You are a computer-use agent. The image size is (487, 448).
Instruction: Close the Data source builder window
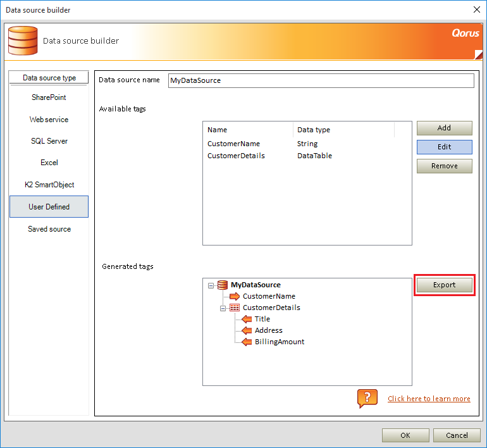click(477, 9)
